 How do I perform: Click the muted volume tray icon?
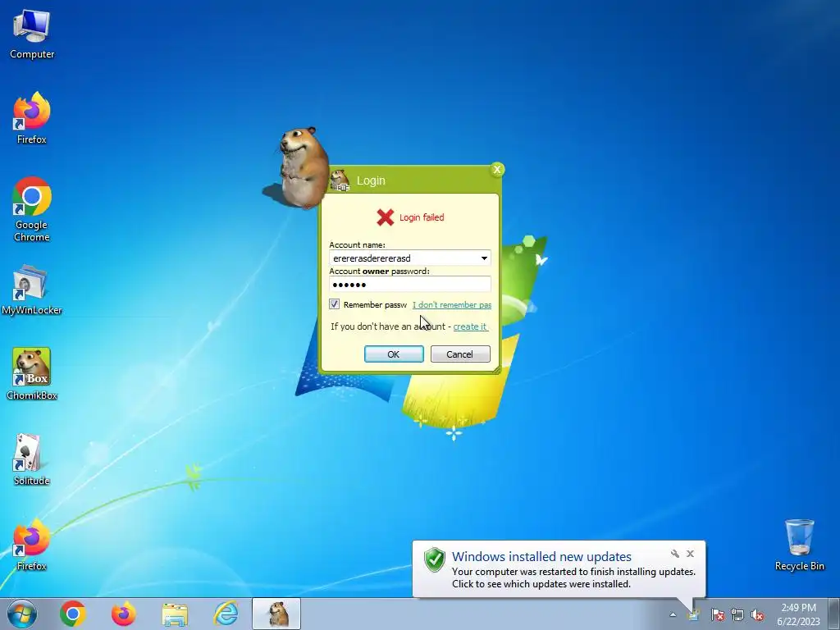click(x=757, y=614)
